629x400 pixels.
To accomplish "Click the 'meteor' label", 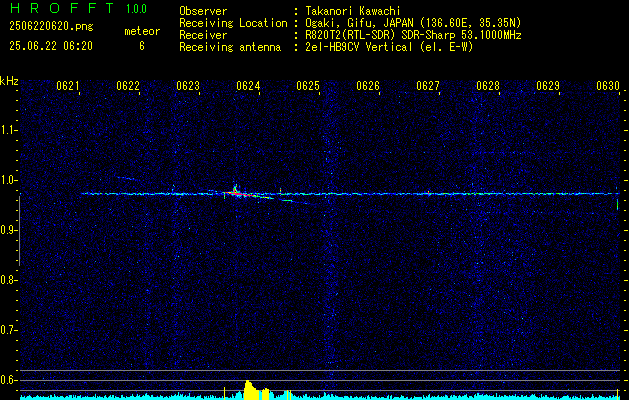I will coord(142,31).
